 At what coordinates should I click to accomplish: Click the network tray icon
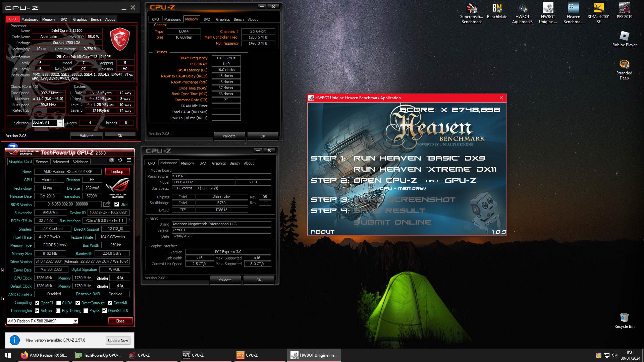[606, 355]
